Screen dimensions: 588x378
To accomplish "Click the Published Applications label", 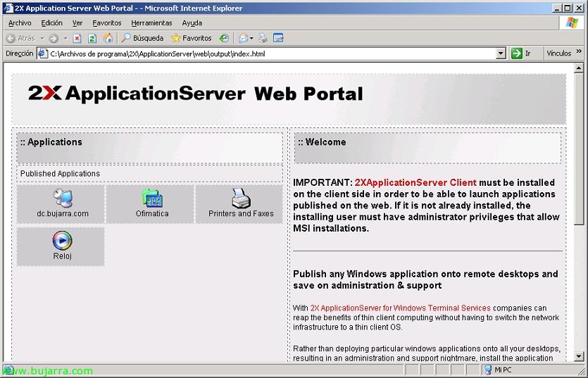I will point(60,174).
